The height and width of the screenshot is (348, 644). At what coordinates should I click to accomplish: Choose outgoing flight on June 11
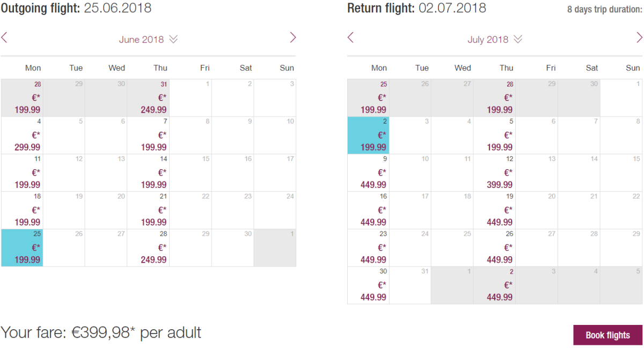[22, 173]
